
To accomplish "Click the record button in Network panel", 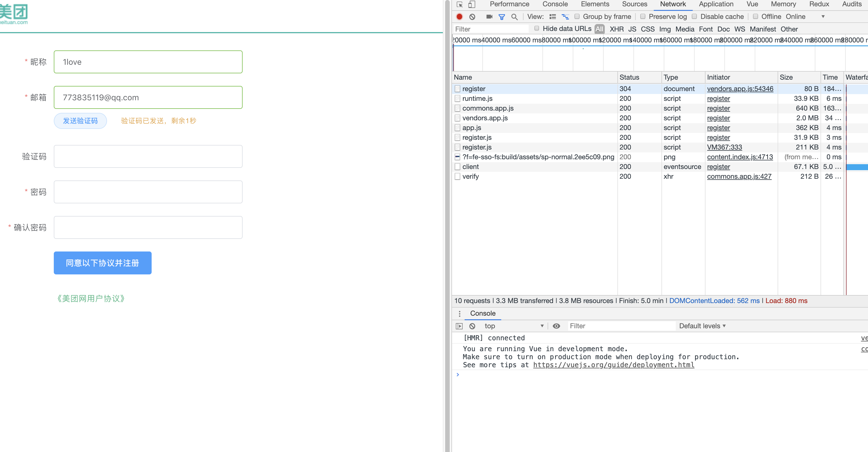I will [x=459, y=16].
